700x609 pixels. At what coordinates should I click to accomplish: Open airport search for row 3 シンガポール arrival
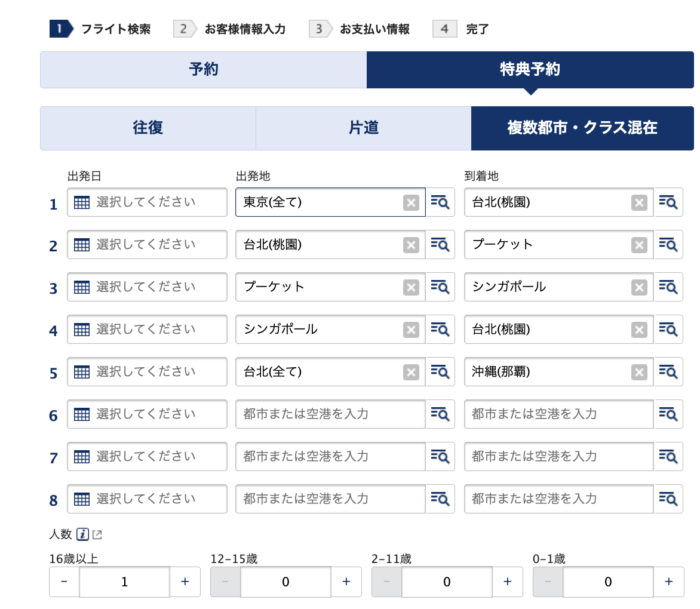669,287
